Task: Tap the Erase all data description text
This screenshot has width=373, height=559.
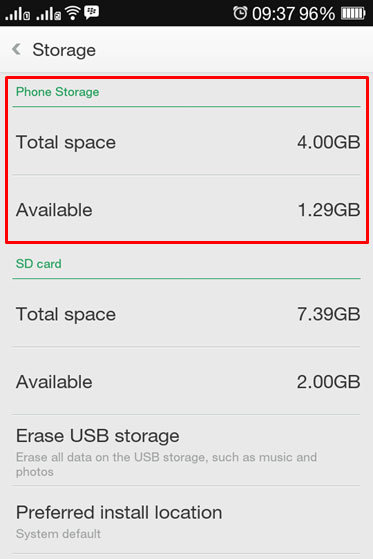Action: [166, 465]
